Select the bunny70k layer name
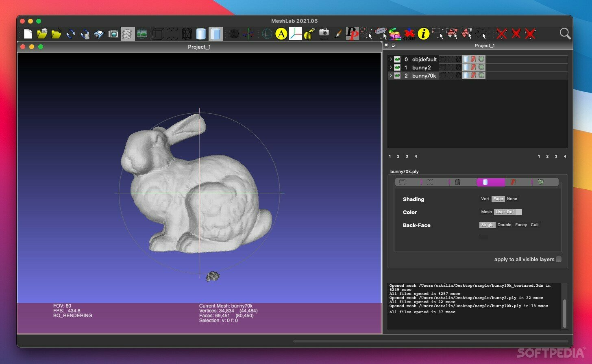 point(424,76)
